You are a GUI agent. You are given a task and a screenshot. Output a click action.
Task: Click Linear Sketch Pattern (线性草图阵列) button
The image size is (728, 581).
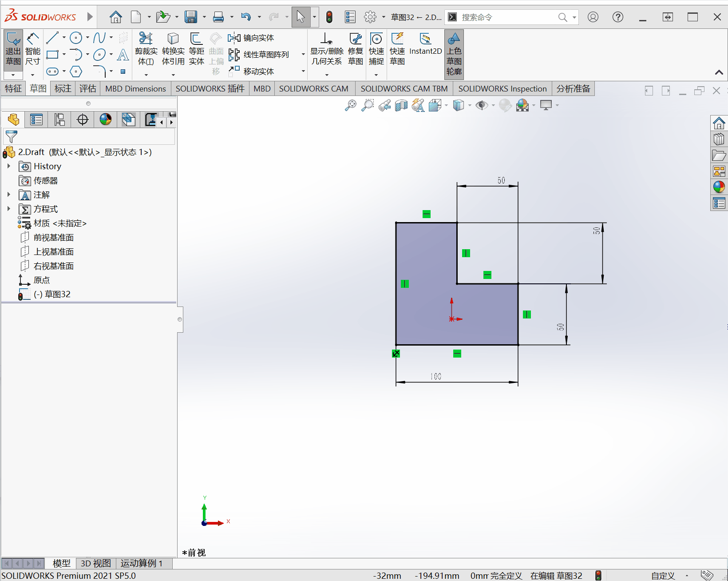259,55
